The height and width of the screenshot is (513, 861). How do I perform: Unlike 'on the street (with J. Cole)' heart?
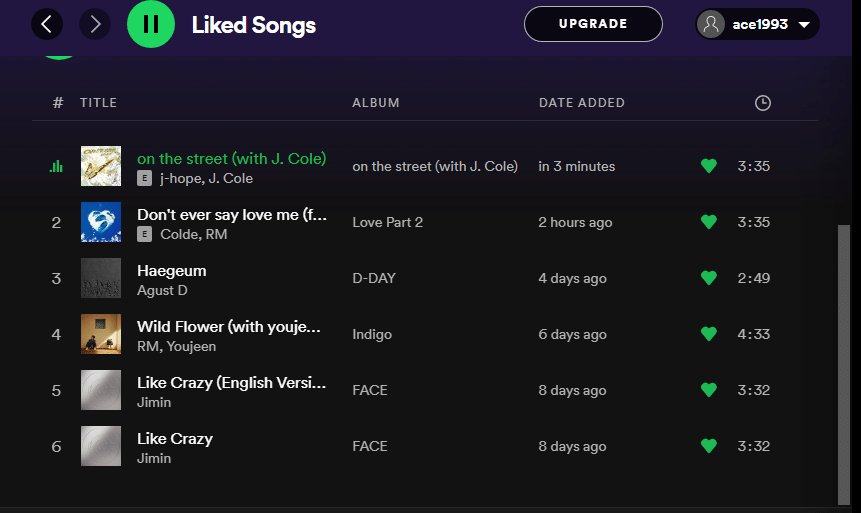coord(709,166)
